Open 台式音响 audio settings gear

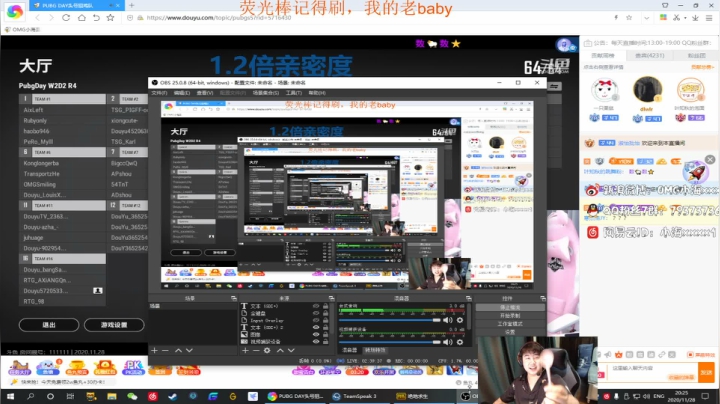tap(460, 320)
